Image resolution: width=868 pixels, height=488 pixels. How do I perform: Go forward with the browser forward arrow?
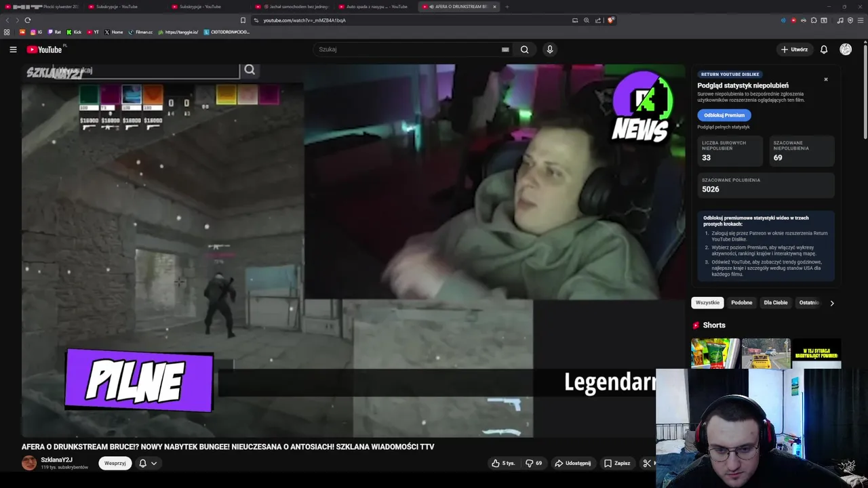17,20
